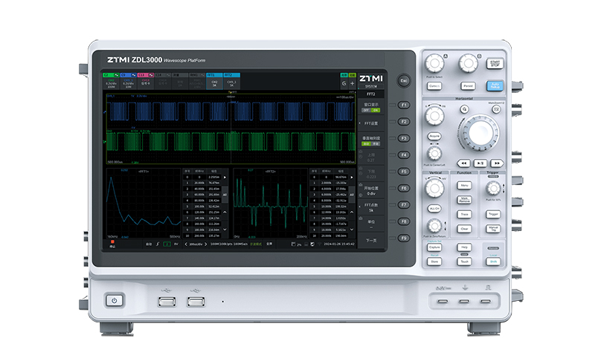Push the F4 softkey
595x364 pixels.
coord(404,155)
